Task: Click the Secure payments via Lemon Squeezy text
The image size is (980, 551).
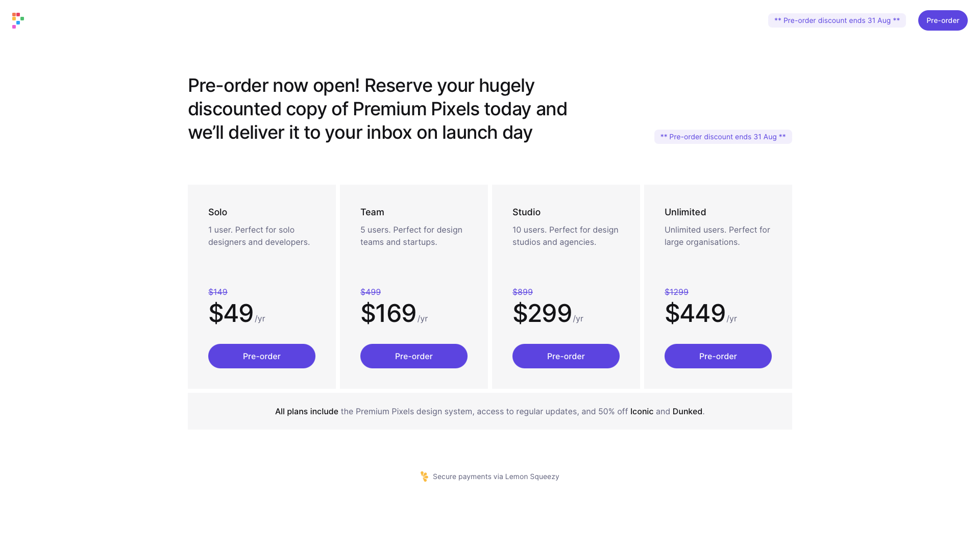Action: tap(496, 477)
